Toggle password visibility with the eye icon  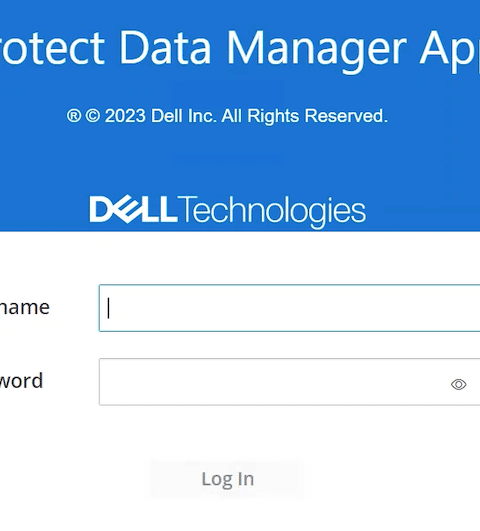point(459,384)
